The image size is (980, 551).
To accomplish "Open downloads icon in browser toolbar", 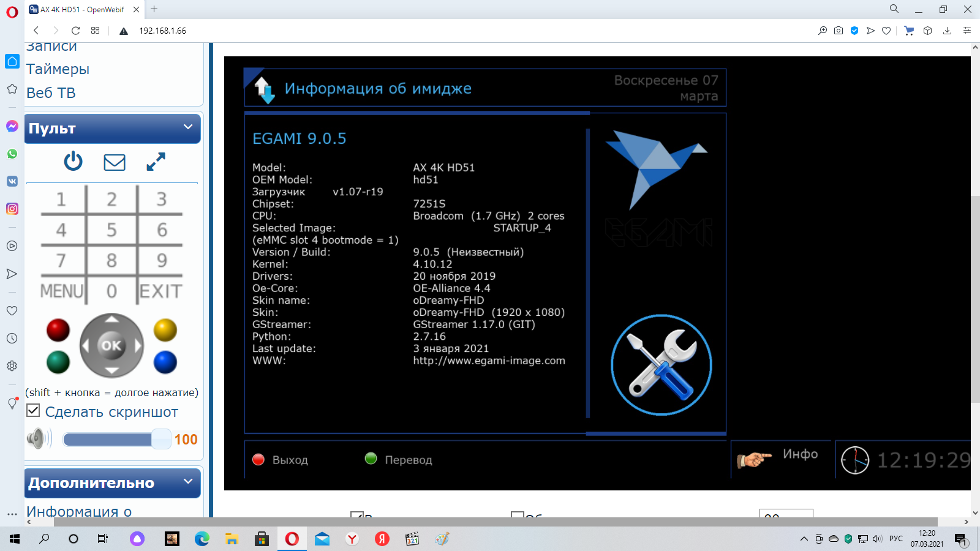I will [947, 31].
